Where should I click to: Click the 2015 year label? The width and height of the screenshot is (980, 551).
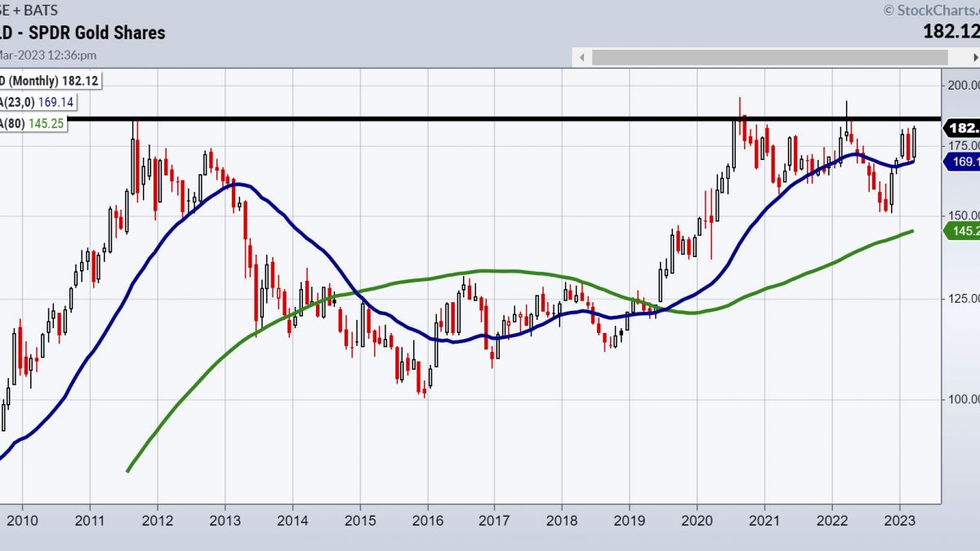(x=360, y=521)
